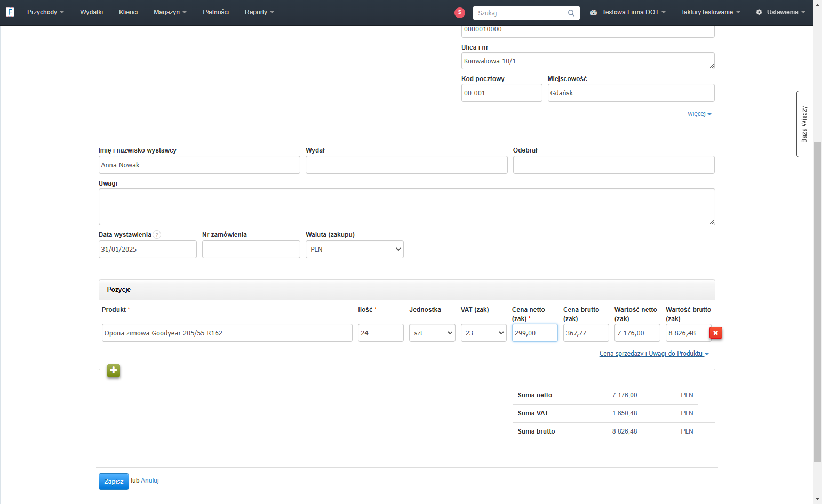Open Płatności in the top menu
The image size is (822, 504).
pos(216,12)
